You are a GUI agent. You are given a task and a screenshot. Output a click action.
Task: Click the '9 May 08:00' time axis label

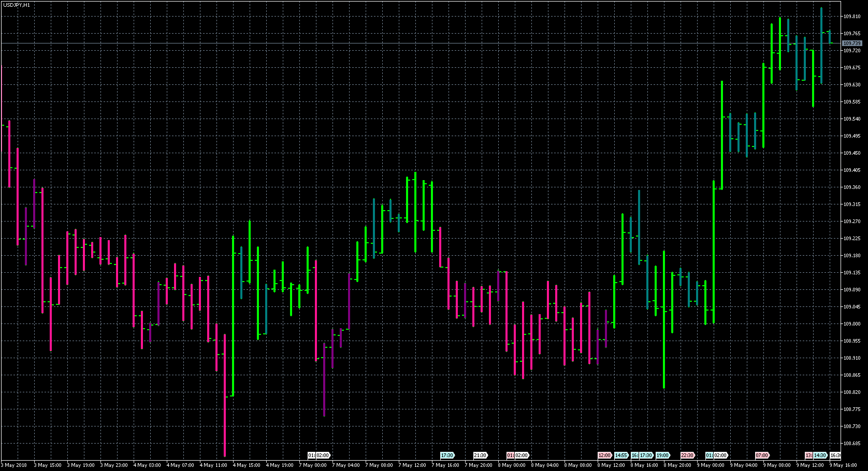pyautogui.click(x=777, y=465)
